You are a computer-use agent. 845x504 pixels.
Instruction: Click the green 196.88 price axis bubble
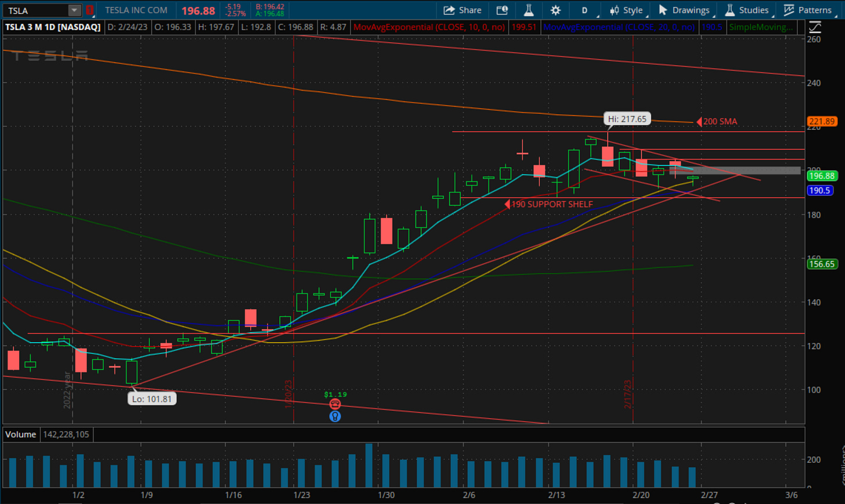821,176
